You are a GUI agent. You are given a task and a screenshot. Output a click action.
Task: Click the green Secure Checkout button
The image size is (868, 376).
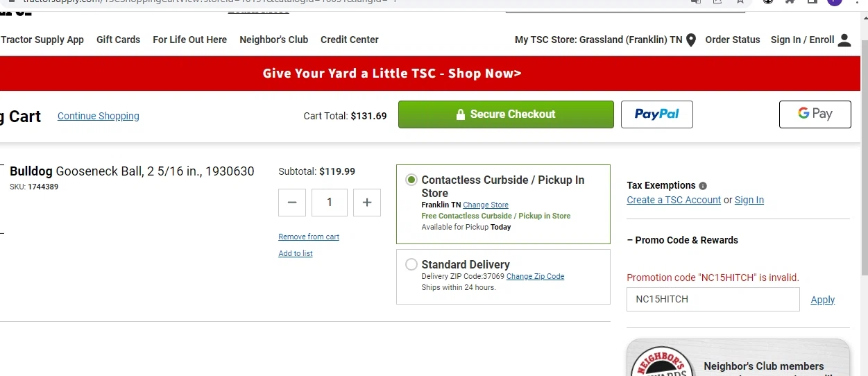pyautogui.click(x=506, y=114)
